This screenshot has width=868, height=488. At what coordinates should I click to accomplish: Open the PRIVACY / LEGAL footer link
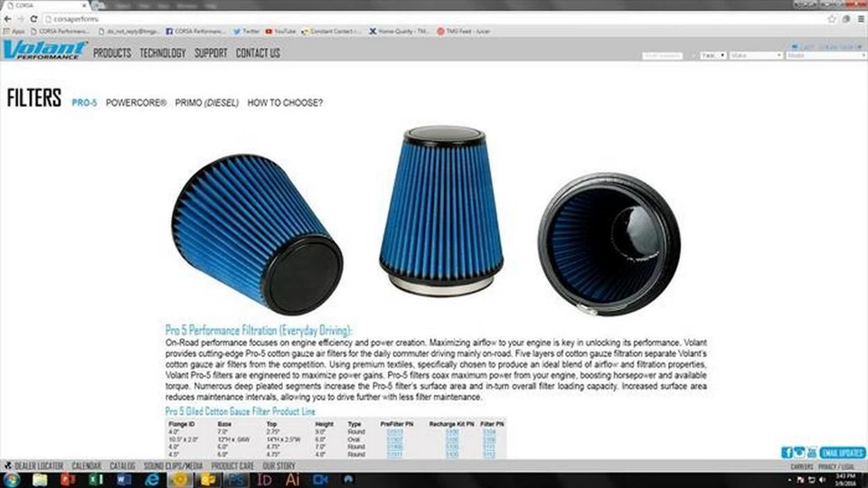pos(836,467)
